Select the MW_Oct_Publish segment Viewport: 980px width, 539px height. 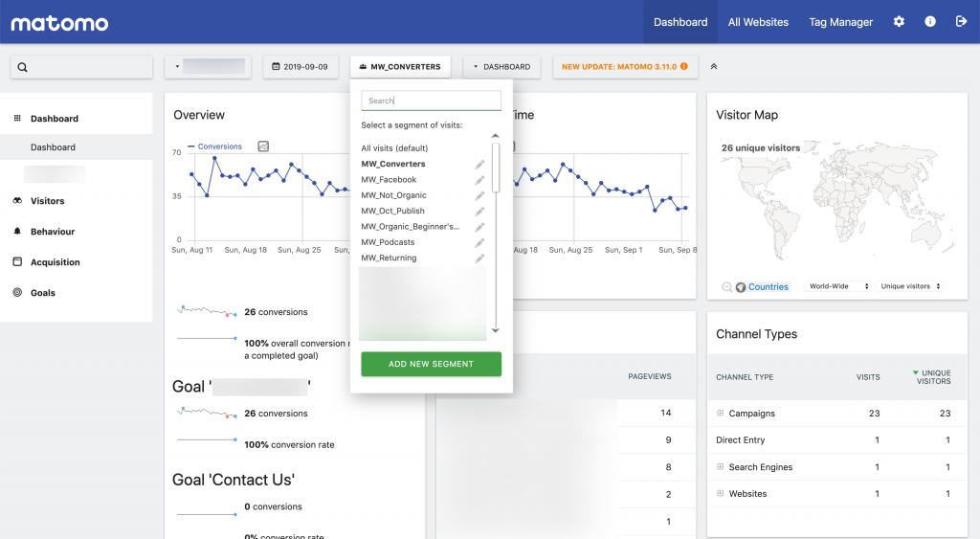(392, 211)
